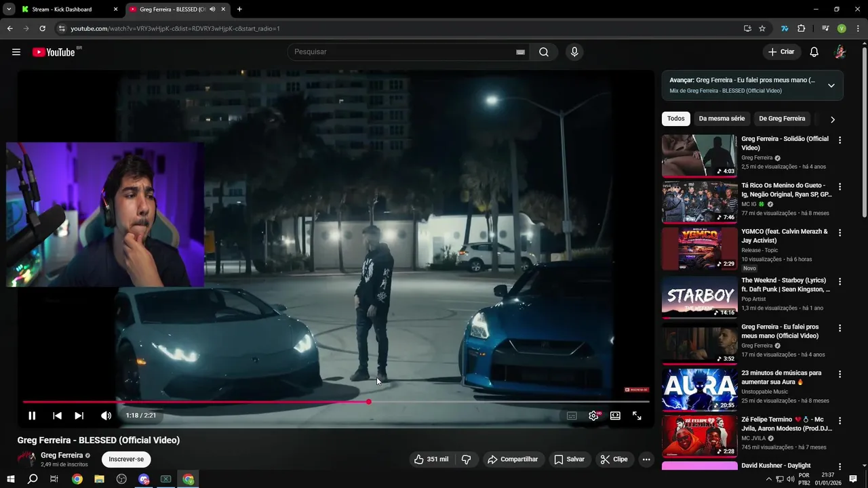Go back in browser history
Viewport: 868px width, 488px height.
(x=9, y=28)
